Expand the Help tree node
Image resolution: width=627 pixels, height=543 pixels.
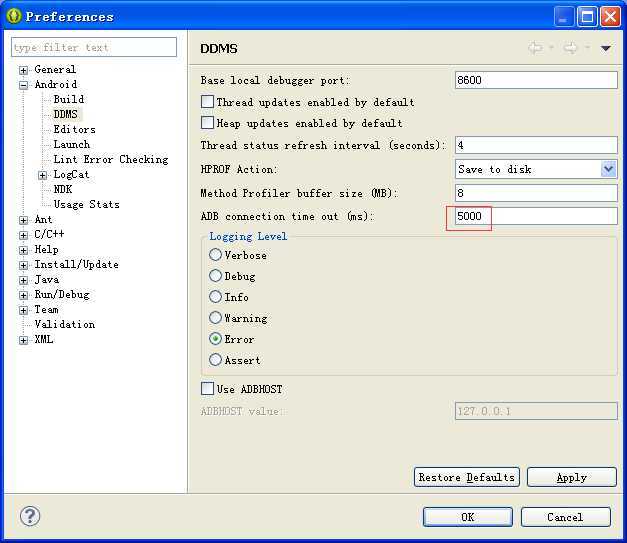[24, 250]
